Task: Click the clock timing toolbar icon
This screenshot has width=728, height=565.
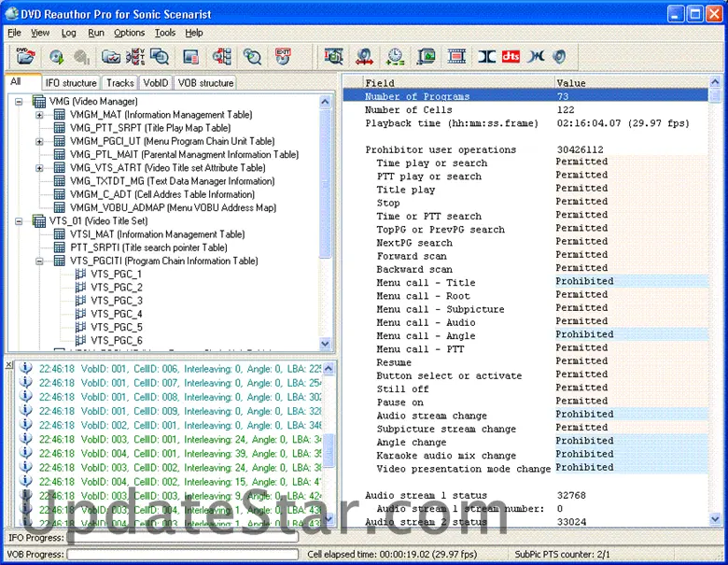Action: click(x=396, y=57)
